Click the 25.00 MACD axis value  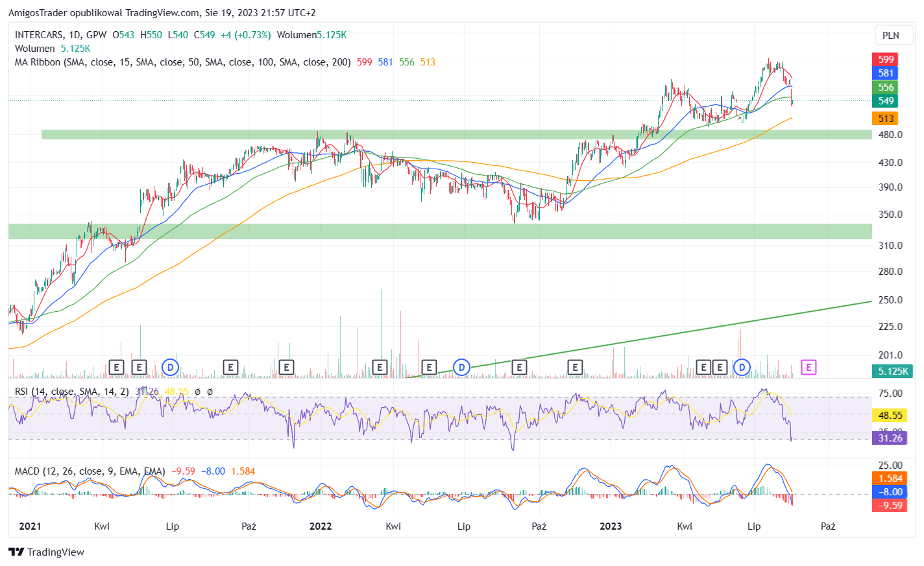pos(890,466)
